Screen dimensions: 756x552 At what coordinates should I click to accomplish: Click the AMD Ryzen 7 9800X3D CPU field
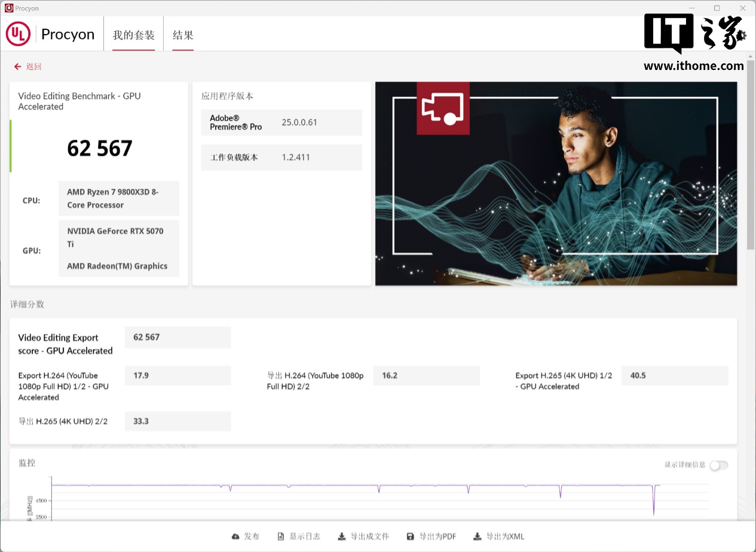click(x=118, y=198)
